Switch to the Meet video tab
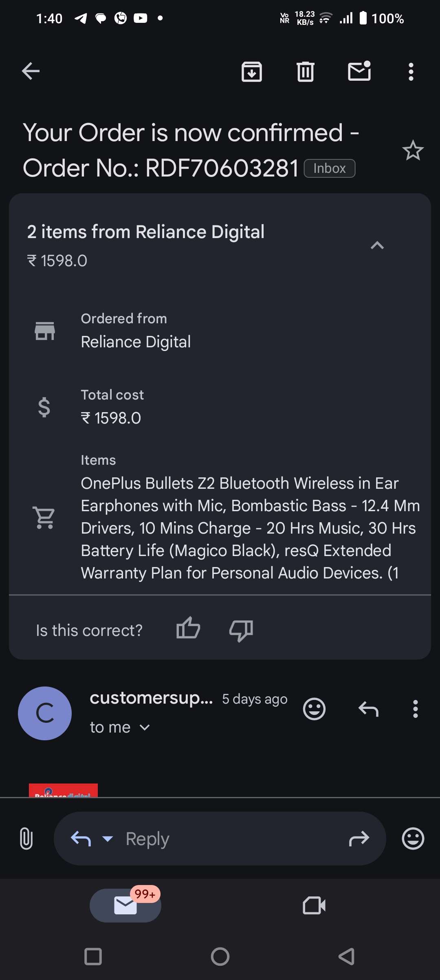This screenshot has height=980, width=440. click(314, 905)
